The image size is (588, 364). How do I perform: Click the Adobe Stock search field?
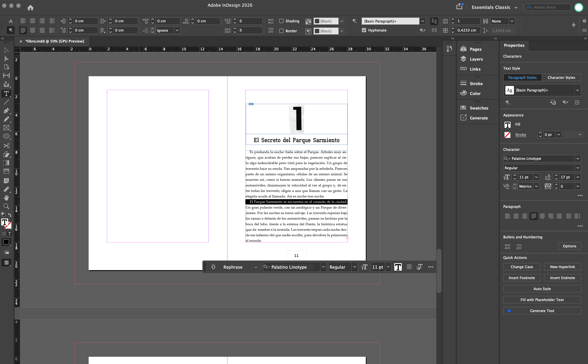(548, 7)
